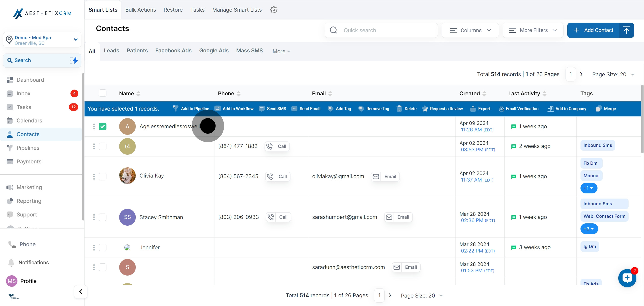Check the Stacey Smithman row checkbox
Image resolution: width=644 pixels, height=306 pixels.
[102, 217]
